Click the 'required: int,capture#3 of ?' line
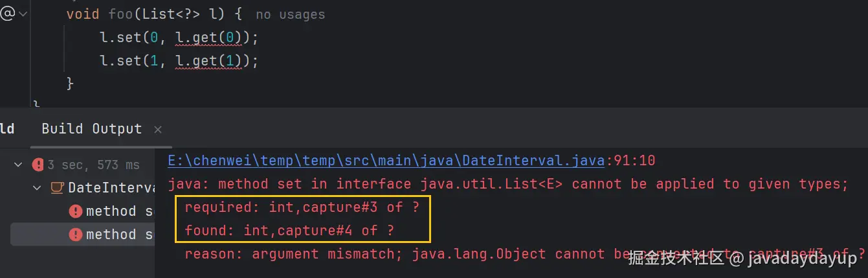 tap(302, 207)
